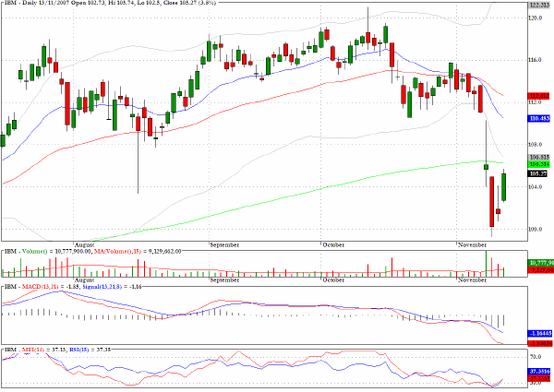554x392 pixels.
Task: Select the 112.0 price axis label
Action: coord(536,102)
